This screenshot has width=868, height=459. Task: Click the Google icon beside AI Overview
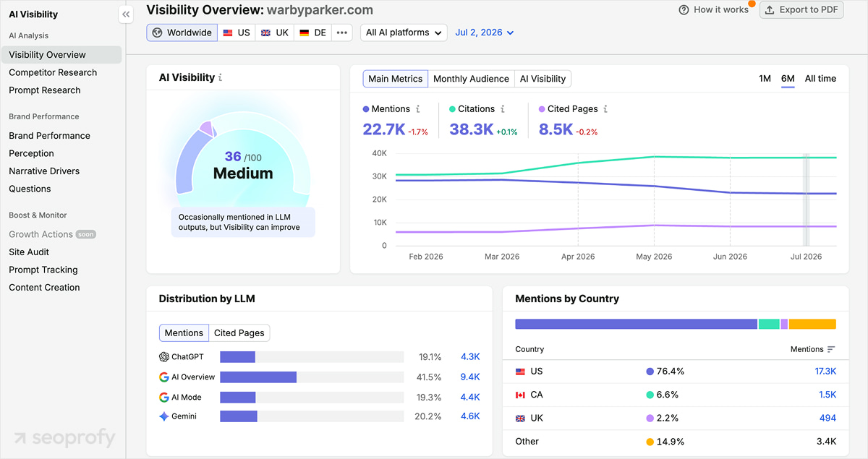pyautogui.click(x=164, y=377)
